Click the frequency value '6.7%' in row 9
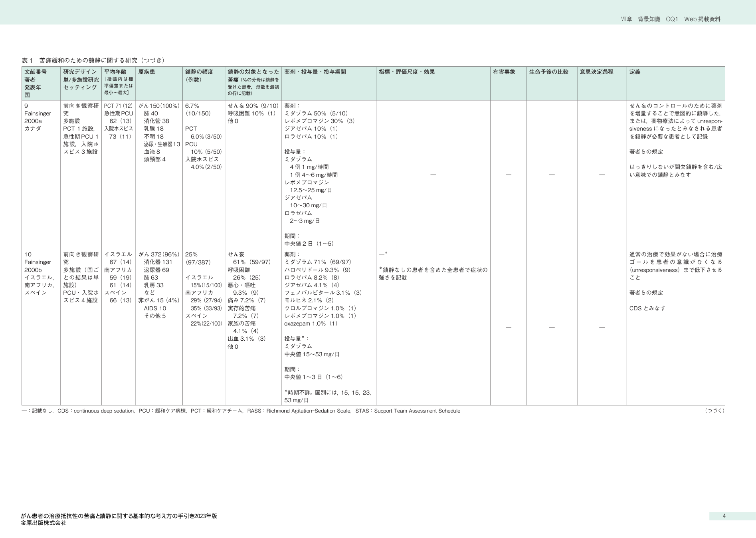Viewport: 756px width, 538px height. [192, 106]
